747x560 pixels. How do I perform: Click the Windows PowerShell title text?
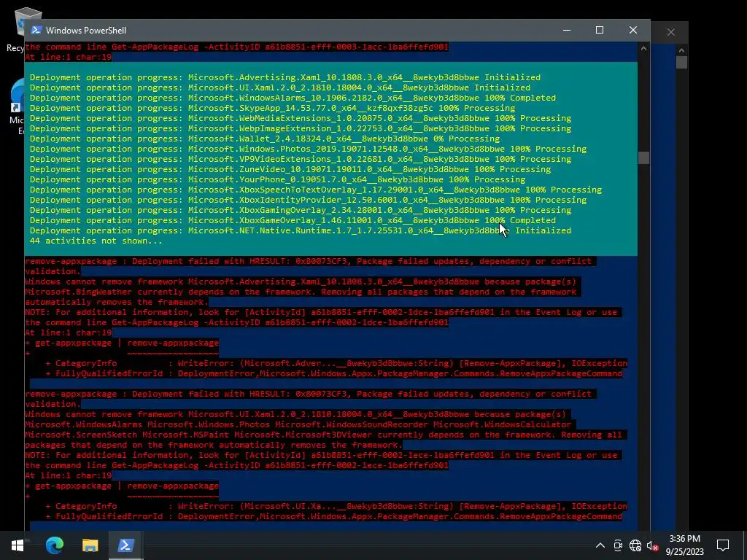86,31
